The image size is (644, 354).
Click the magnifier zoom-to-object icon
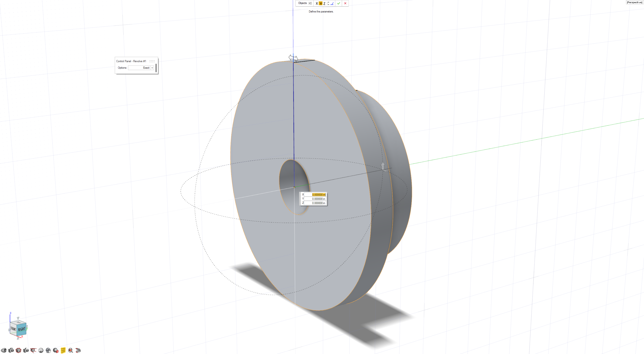70,350
